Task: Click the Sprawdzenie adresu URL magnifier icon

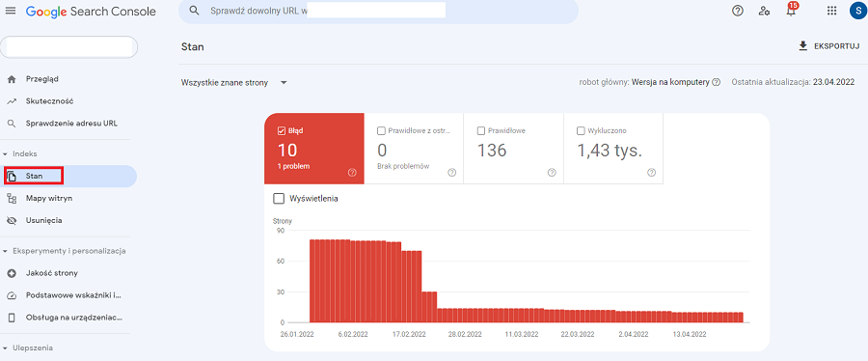Action: pyautogui.click(x=12, y=124)
